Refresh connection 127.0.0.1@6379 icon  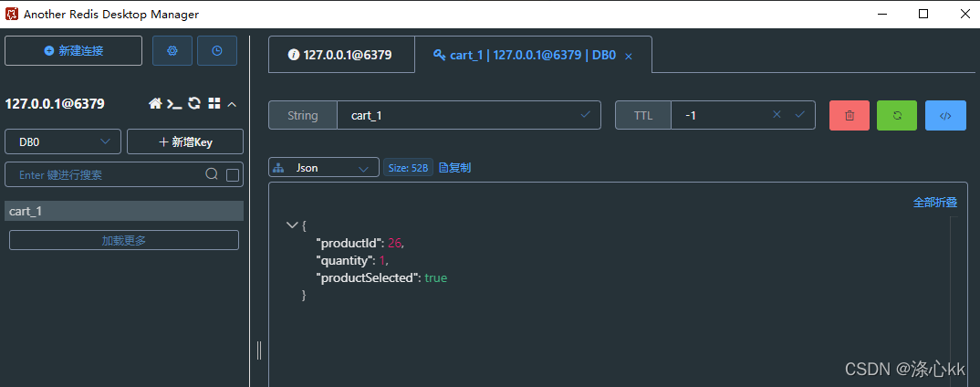coord(194,104)
